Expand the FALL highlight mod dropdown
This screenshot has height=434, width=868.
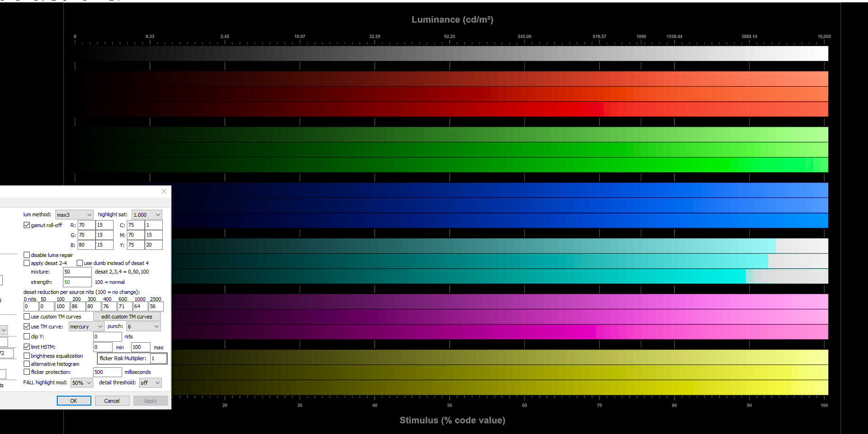[82, 383]
